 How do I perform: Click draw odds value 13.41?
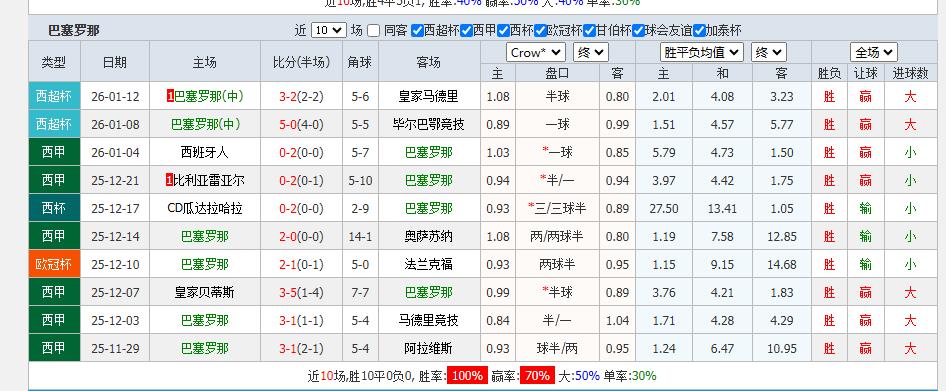tap(722, 209)
